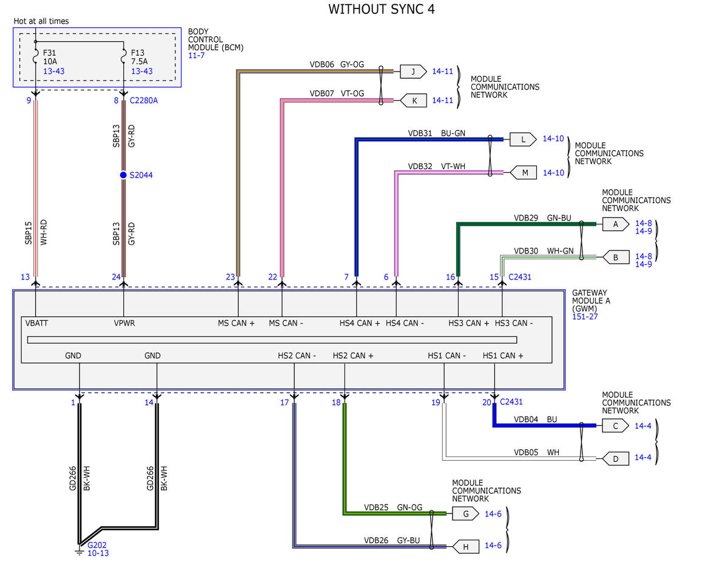Screen dimensions: 728x562
Task: Open the 10-13 reference below G202
Action: (98, 554)
